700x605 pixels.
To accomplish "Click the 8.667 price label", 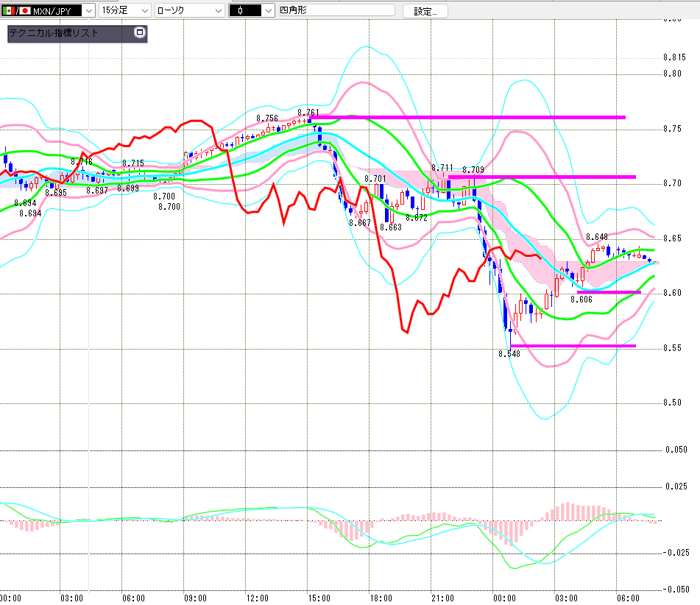I will (360, 223).
